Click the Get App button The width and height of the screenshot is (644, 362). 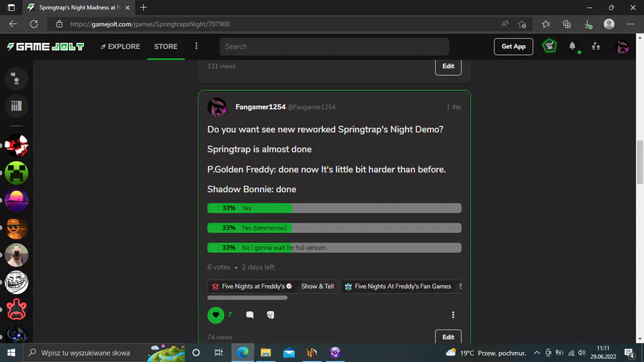click(x=513, y=47)
